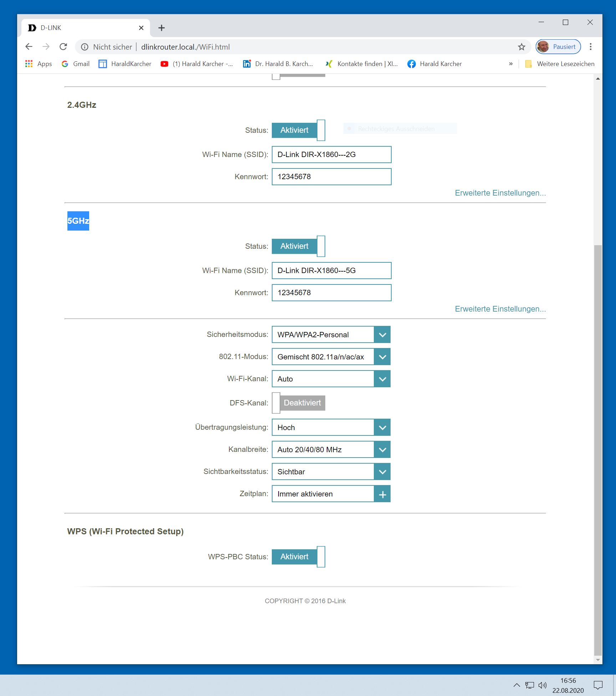Open the Sichtbarkeitsstatus dropdown
The width and height of the screenshot is (616, 696).
pos(331,471)
